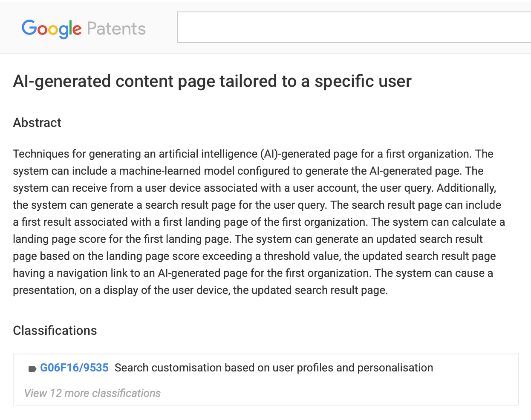
Task: Click the Search customisation classification description
Action: (x=274, y=368)
